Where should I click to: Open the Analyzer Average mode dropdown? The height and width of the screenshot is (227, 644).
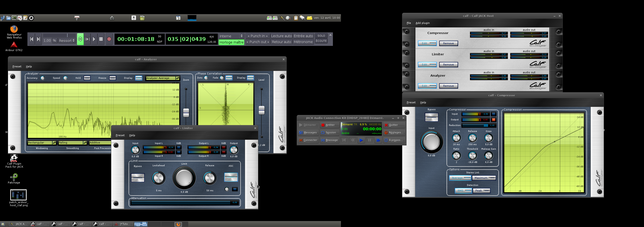pos(162,78)
